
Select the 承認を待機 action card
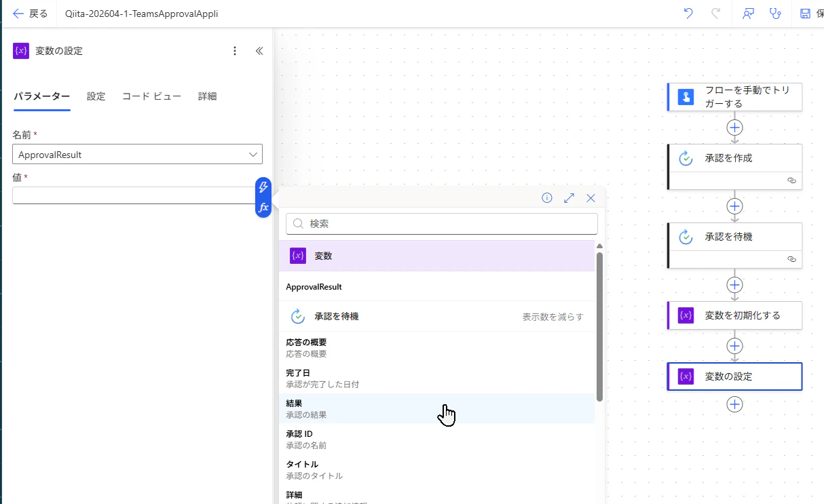pos(735,245)
